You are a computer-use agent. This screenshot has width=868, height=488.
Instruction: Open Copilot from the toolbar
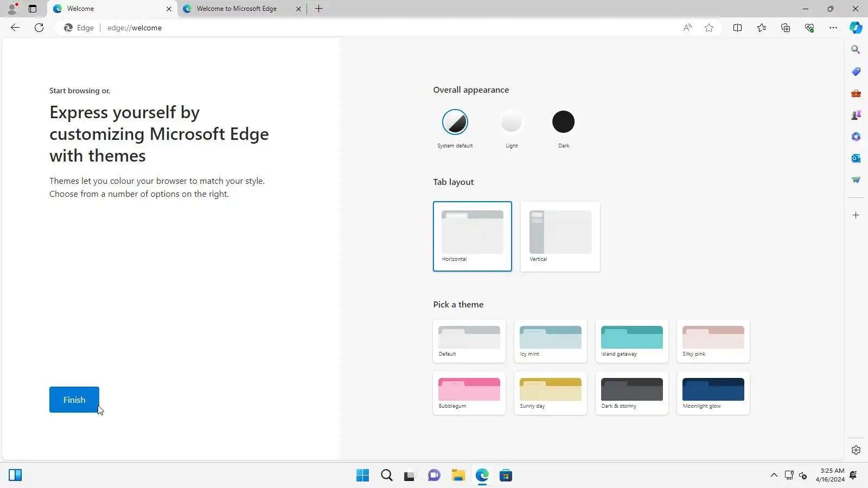(x=856, y=28)
